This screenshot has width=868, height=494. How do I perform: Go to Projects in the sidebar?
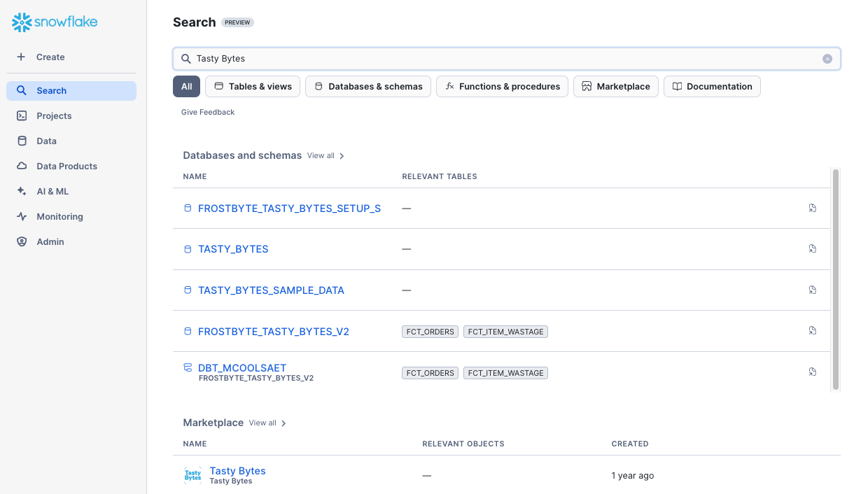[x=54, y=116]
